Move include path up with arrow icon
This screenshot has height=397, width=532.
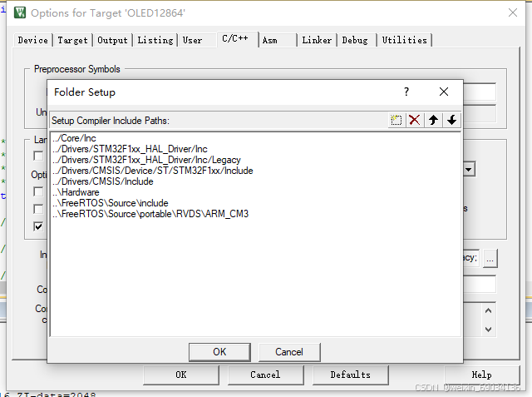433,120
